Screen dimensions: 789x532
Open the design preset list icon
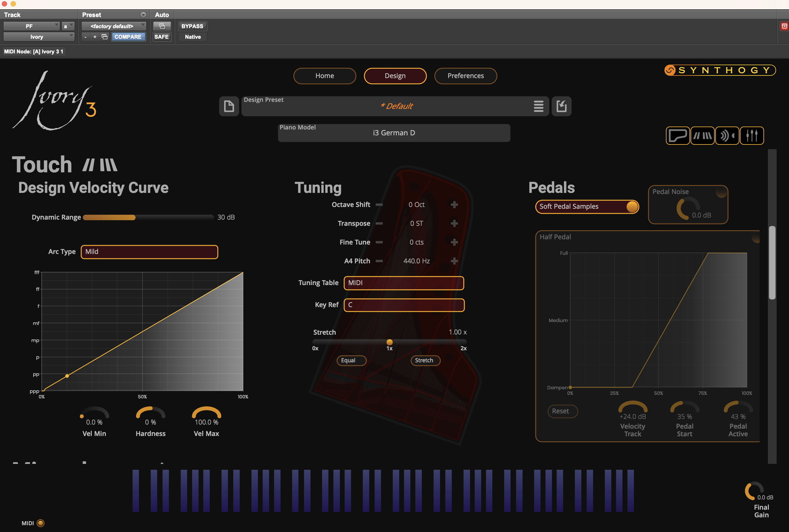coord(538,106)
